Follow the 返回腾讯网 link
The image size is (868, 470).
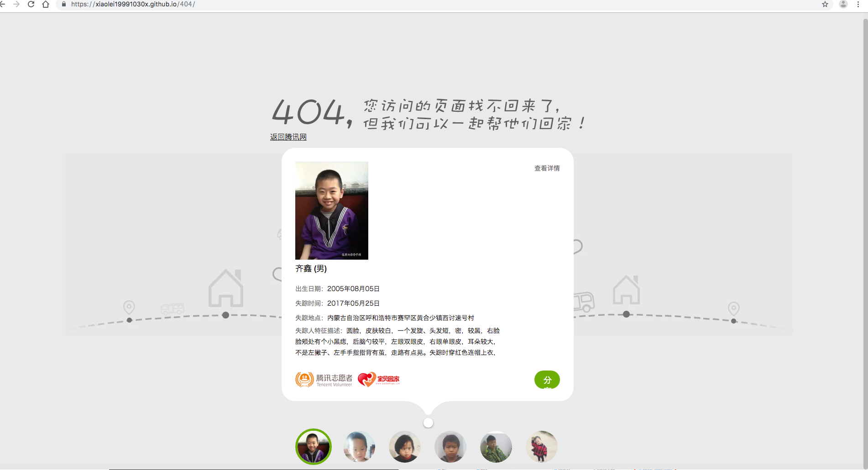(288, 137)
